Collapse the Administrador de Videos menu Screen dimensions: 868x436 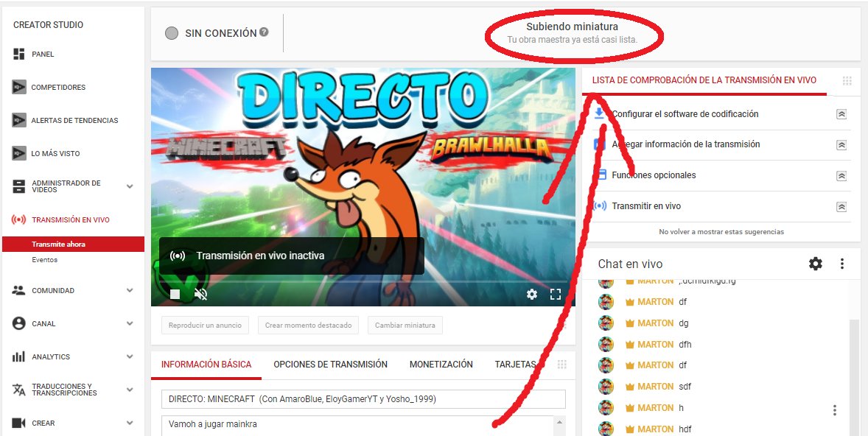pyautogui.click(x=130, y=186)
